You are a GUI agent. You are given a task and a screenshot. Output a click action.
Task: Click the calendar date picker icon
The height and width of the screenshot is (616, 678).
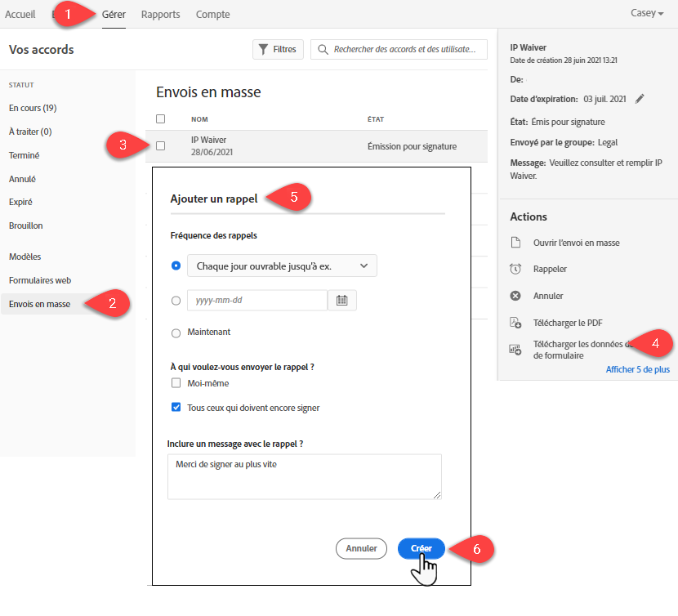[x=341, y=301]
